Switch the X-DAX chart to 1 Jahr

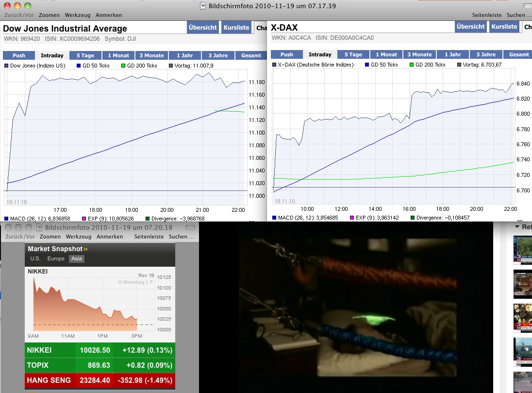tap(452, 54)
